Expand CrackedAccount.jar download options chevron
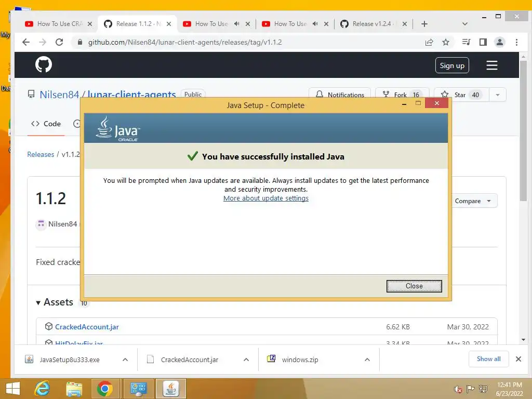The height and width of the screenshot is (399, 532). [x=246, y=360]
